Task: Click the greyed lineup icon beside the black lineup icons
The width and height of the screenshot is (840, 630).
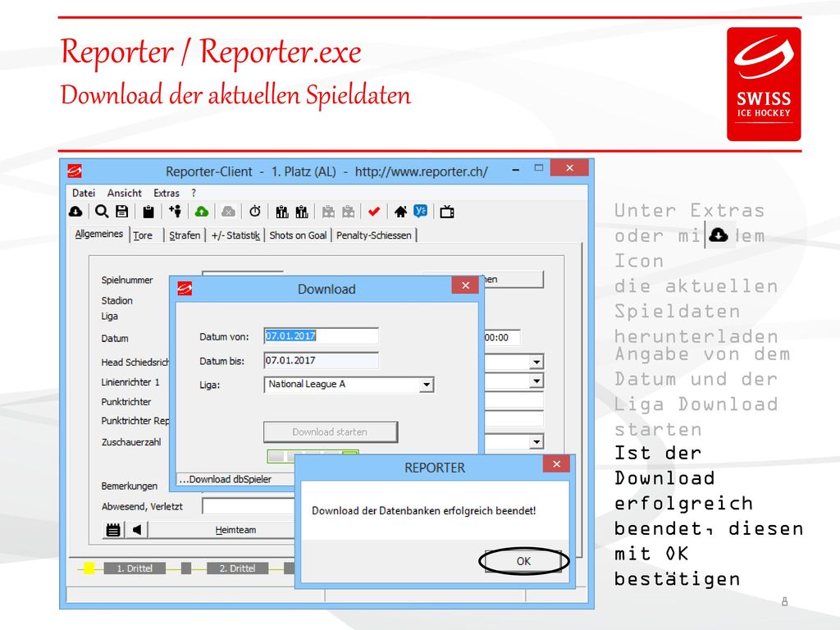Action: point(328,212)
